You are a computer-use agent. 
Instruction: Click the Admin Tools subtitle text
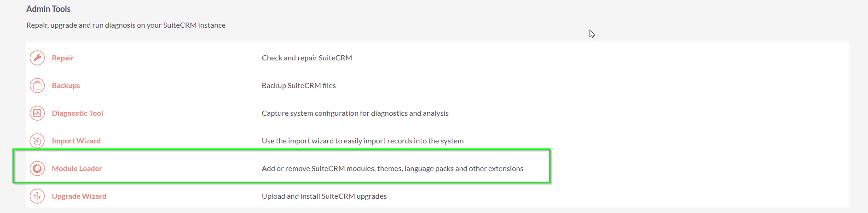click(x=126, y=25)
